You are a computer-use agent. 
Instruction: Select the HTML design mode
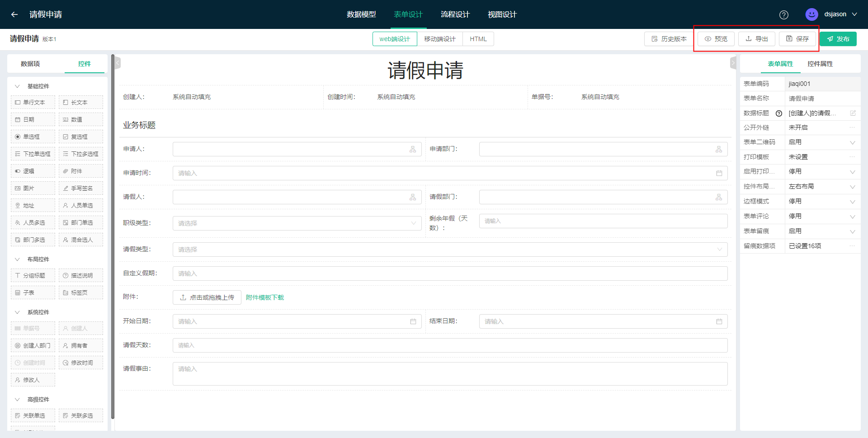coord(478,39)
